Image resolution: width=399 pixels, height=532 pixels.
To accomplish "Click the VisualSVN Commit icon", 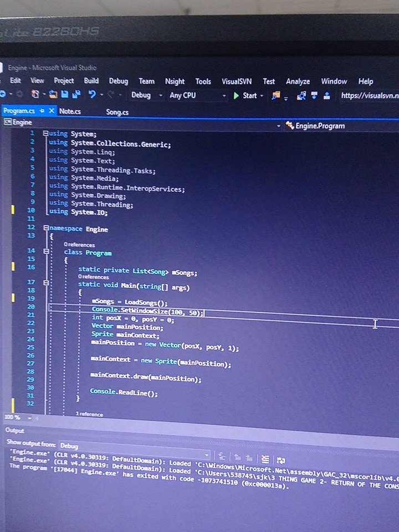I will click(326, 96).
